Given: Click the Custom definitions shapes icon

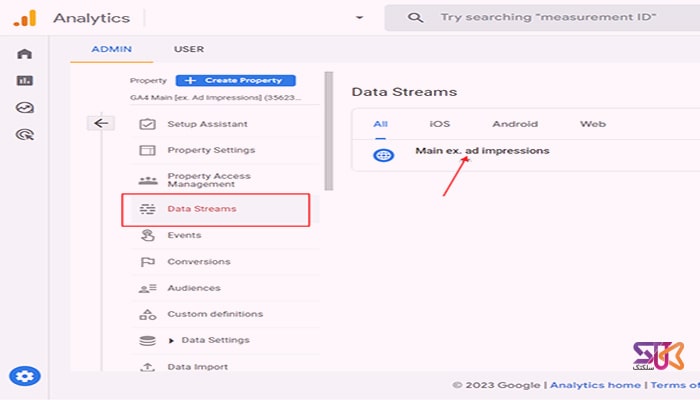Looking at the screenshot, I should pyautogui.click(x=147, y=314).
